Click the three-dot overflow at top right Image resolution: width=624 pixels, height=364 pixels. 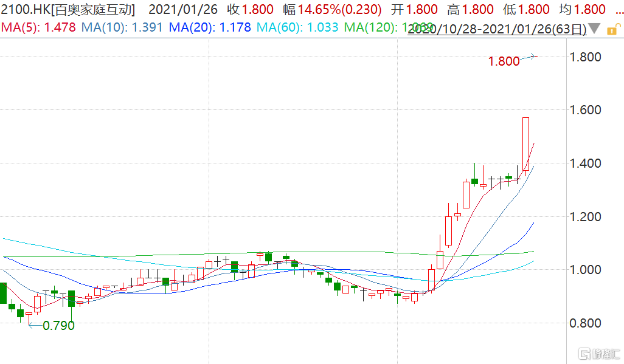pos(616,10)
